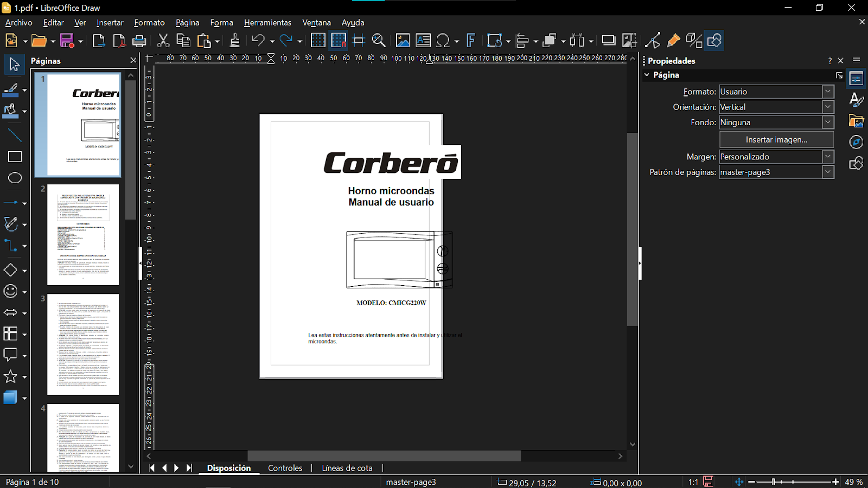
Task: Select the Stars and Banners tool
Action: tap(11, 376)
